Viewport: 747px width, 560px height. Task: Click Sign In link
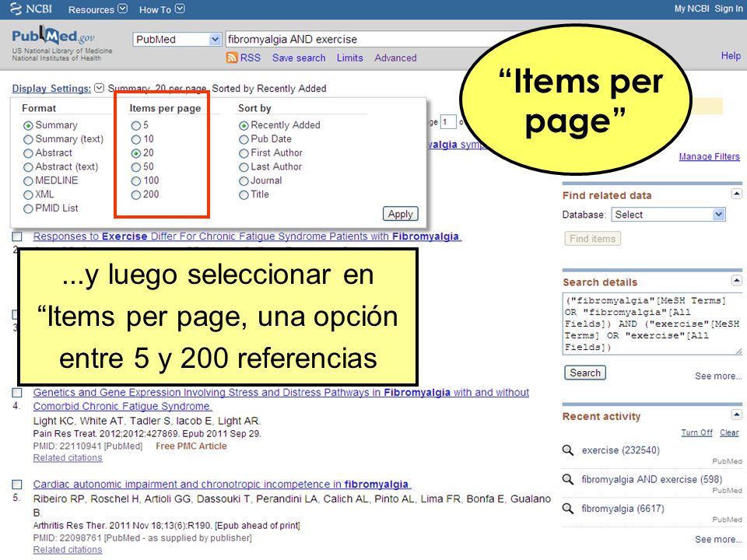click(728, 9)
